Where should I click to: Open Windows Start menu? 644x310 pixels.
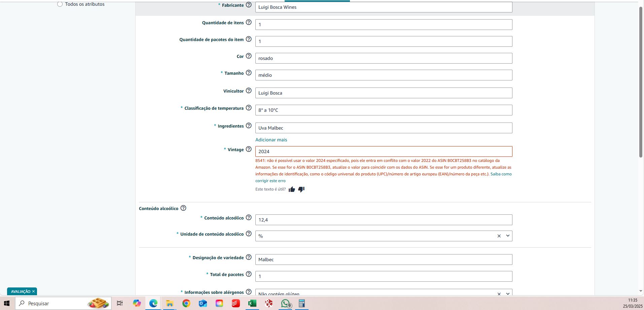coord(7,303)
